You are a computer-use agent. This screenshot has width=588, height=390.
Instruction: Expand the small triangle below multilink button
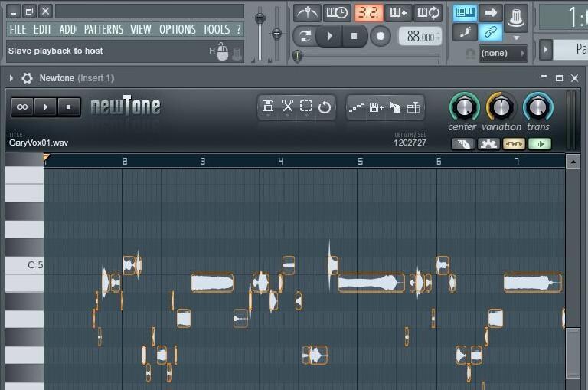[516, 38]
